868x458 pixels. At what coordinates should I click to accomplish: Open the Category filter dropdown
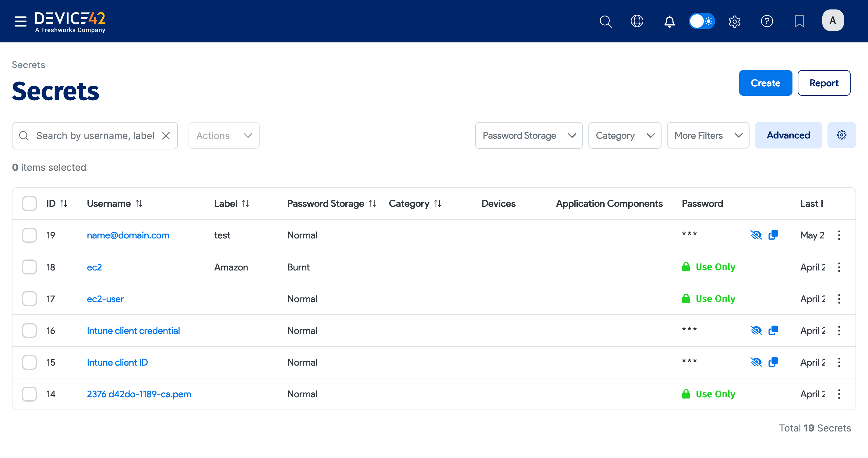(624, 136)
